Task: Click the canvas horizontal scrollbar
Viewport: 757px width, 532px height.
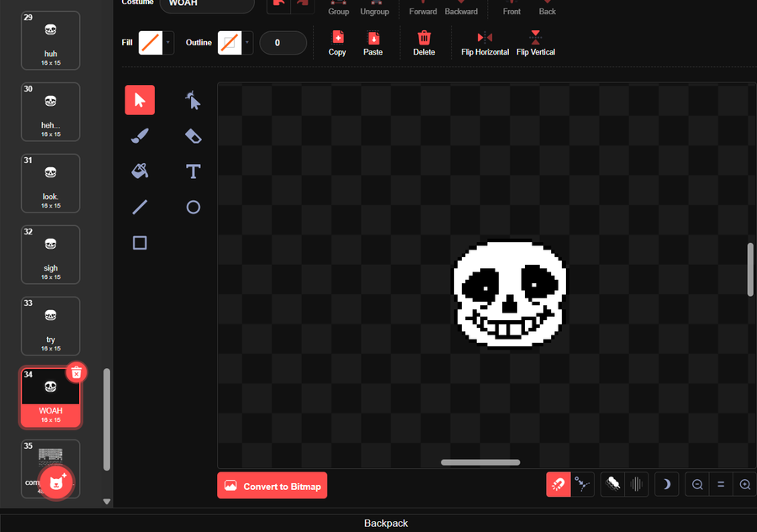Action: pos(480,462)
